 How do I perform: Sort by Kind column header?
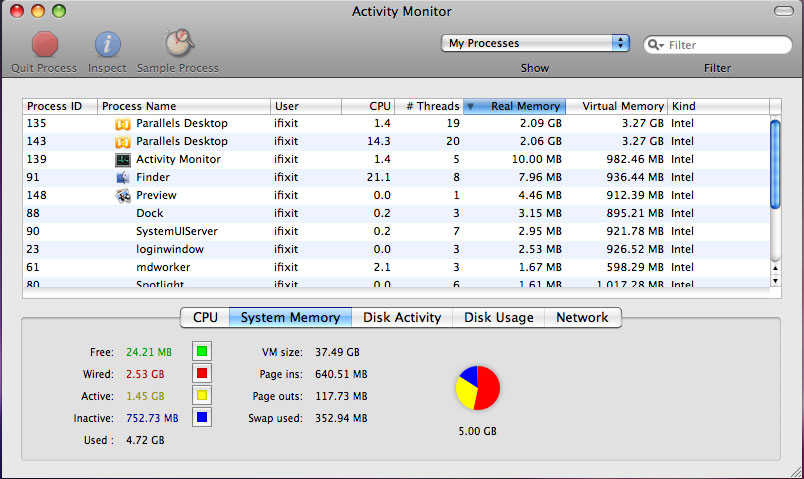click(x=718, y=106)
